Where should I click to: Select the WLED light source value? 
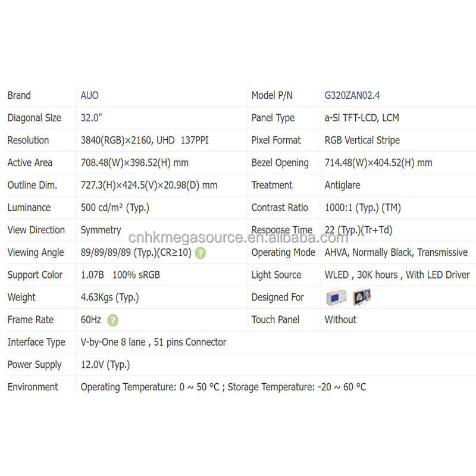pos(393,275)
